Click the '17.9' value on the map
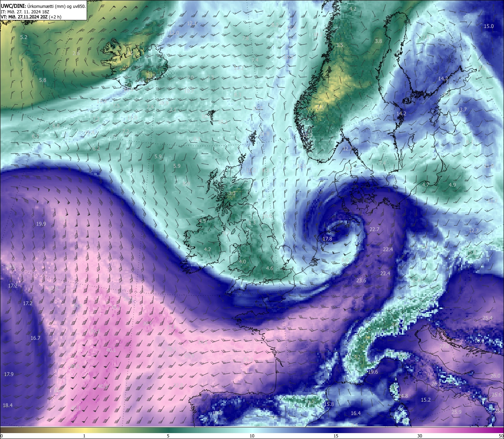504x439 pixels. 9,374
